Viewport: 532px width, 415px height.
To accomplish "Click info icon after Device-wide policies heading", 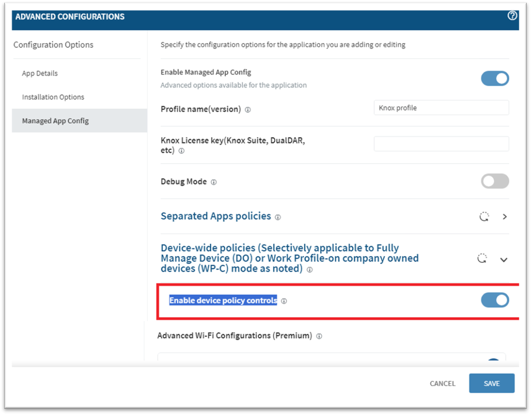I will (309, 270).
